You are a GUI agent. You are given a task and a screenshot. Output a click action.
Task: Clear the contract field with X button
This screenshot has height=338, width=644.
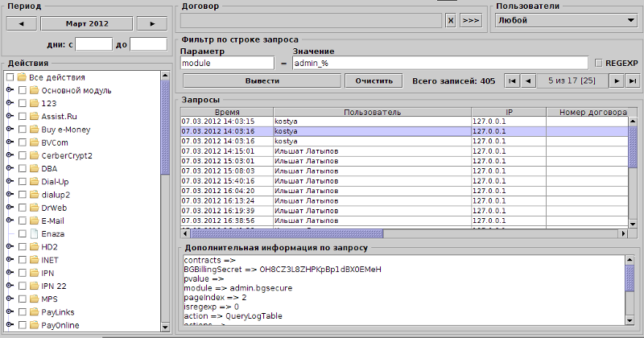tap(451, 21)
